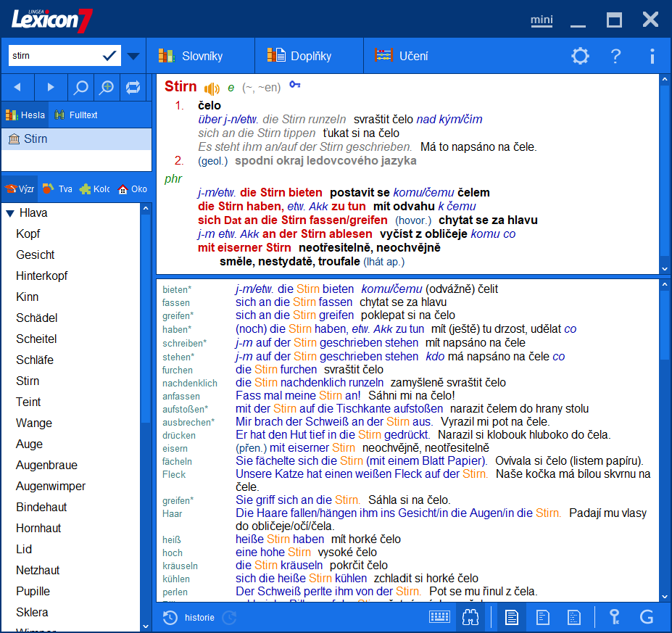Play the pronunciation audio for Stirn
The width and height of the screenshot is (672, 633).
212,88
